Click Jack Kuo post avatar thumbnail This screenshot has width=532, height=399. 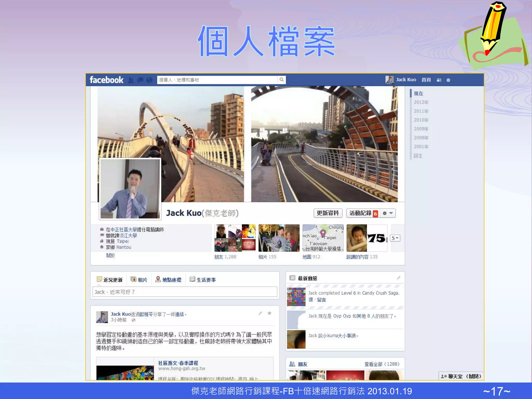pyautogui.click(x=102, y=317)
